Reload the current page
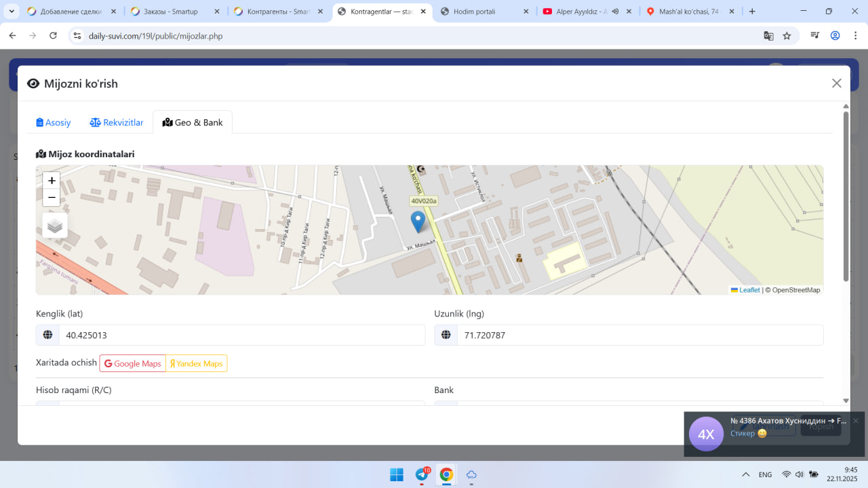 coord(53,36)
